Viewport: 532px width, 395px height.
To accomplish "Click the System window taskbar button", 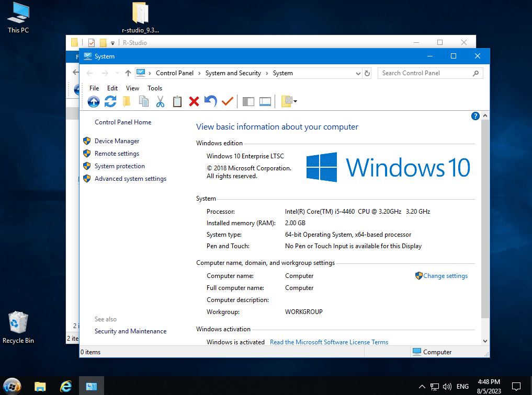I will click(x=91, y=386).
